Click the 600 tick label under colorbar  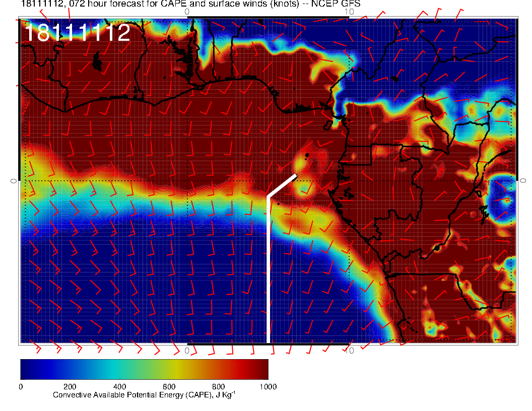pyautogui.click(x=168, y=386)
